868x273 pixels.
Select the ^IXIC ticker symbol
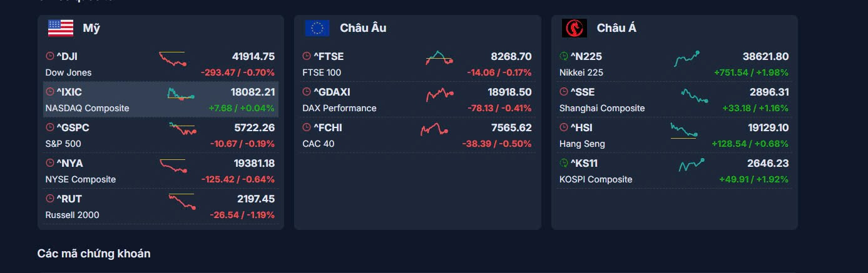pos(69,92)
